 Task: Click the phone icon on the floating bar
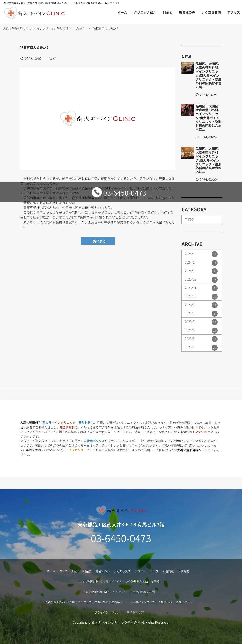[x=97, y=192]
